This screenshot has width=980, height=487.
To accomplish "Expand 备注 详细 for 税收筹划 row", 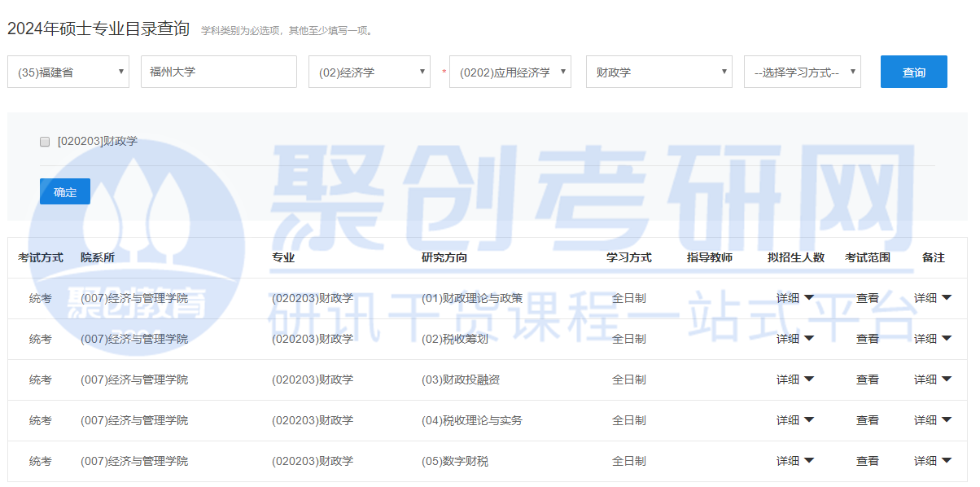I will tap(933, 339).
